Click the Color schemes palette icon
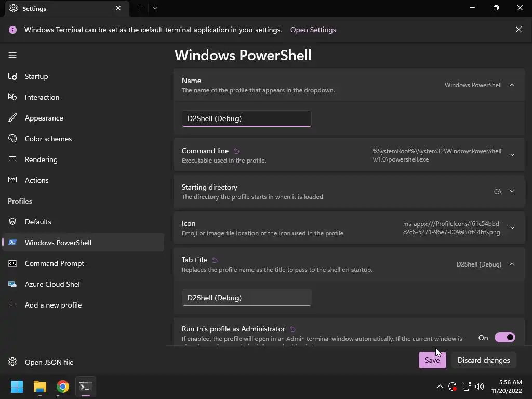Image resolution: width=532 pixels, height=399 pixels. pos(12,138)
